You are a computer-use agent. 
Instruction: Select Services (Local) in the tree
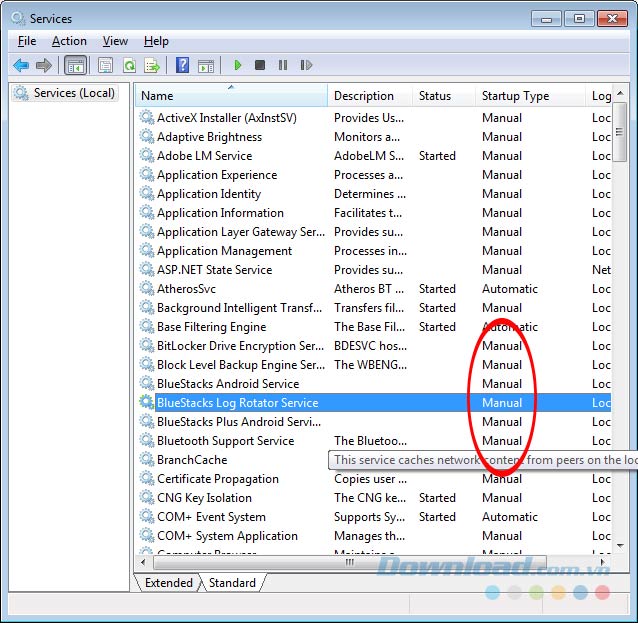tap(74, 93)
